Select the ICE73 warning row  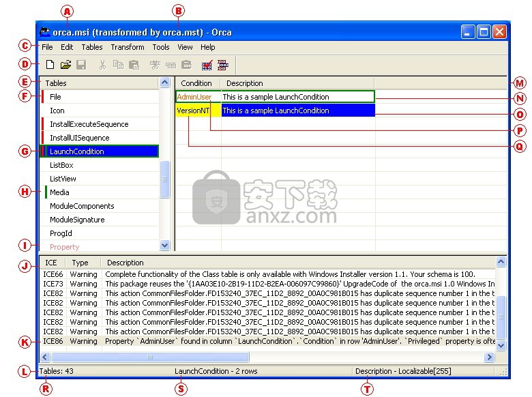pos(267,284)
